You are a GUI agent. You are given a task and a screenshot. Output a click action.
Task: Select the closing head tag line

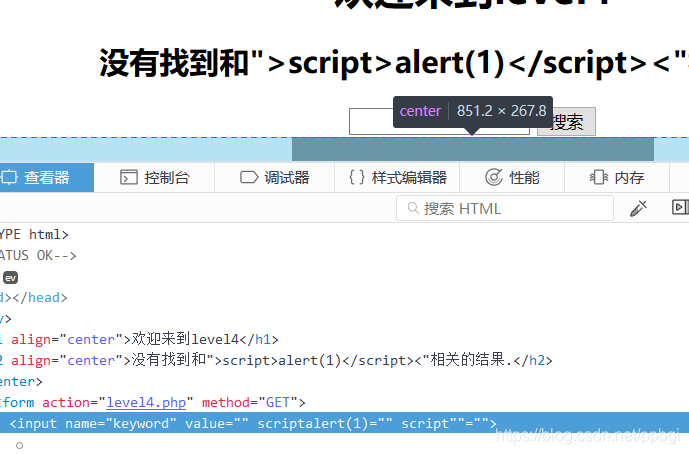[x=34, y=298]
